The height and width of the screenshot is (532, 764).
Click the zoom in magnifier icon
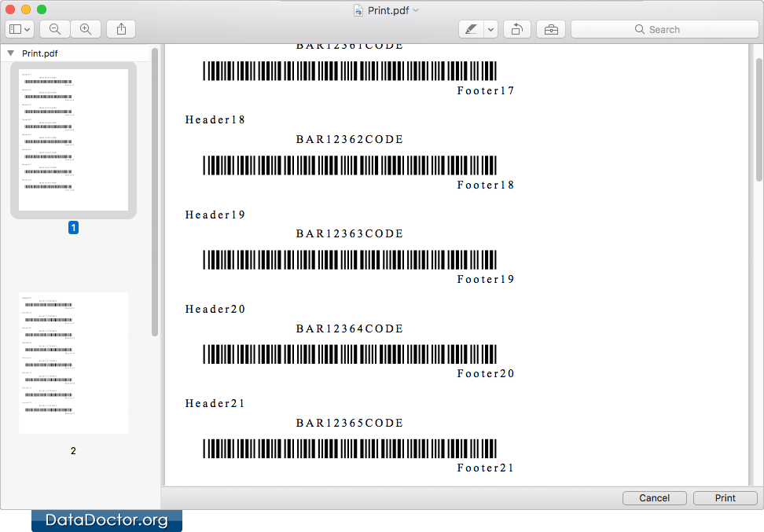[86, 29]
